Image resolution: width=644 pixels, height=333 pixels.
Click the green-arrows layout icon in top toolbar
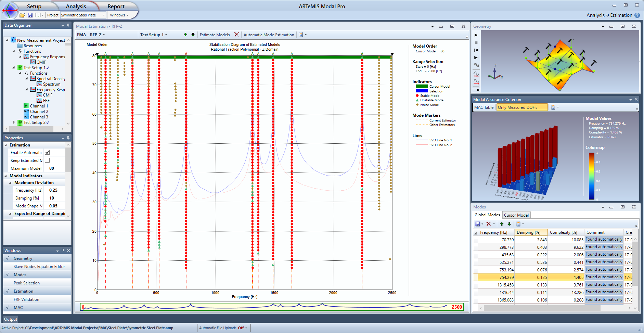(x=38, y=15)
